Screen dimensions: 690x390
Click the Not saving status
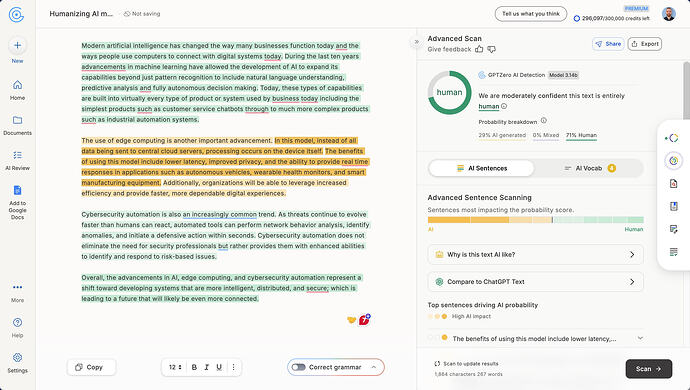click(x=142, y=14)
